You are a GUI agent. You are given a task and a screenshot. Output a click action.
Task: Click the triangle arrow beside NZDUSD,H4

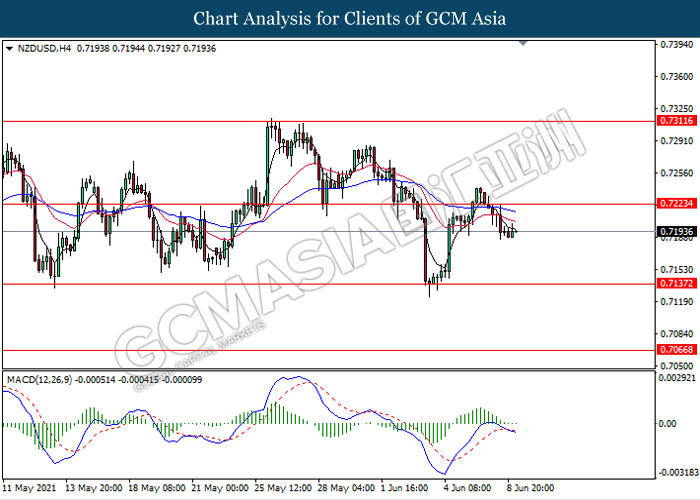coord(9,47)
